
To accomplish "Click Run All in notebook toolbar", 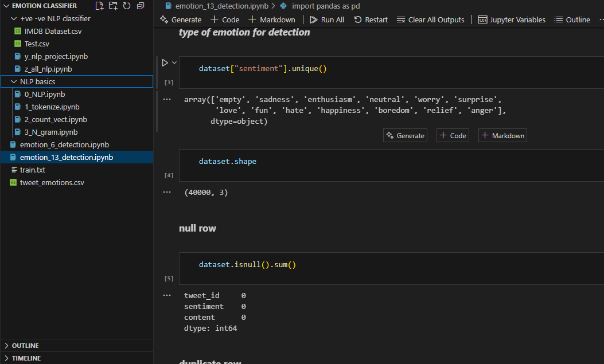I will click(327, 19).
